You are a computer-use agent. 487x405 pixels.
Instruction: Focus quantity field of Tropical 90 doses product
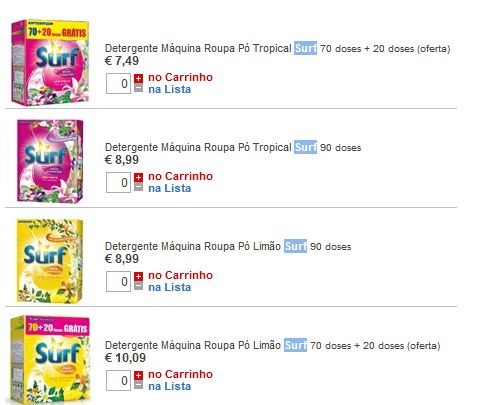tap(118, 182)
